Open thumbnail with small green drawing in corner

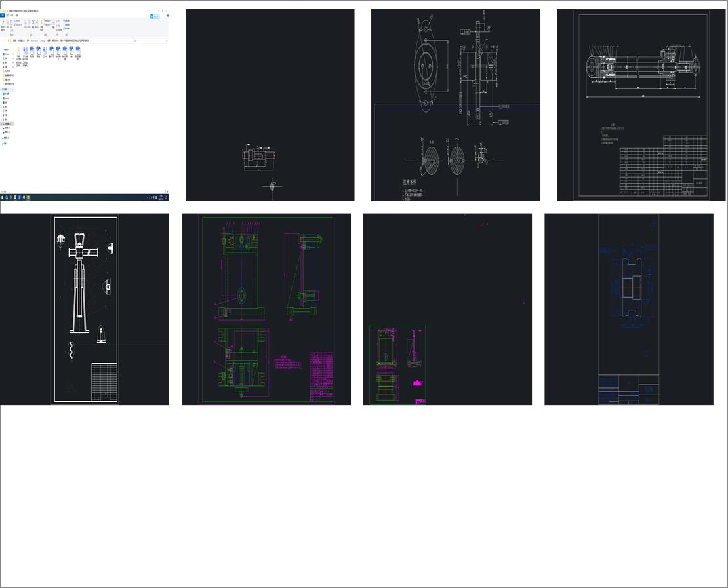447,309
